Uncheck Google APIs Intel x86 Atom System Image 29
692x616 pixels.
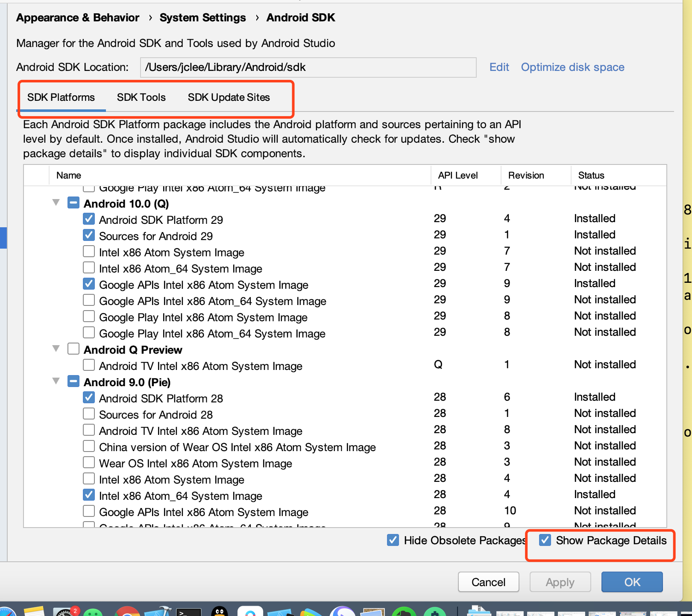89,284
